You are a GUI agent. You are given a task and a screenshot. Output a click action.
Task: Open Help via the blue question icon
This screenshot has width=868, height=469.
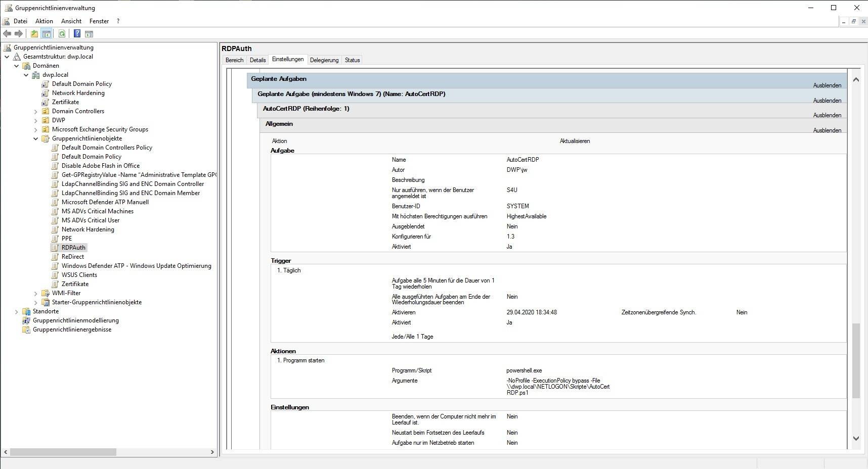[77, 34]
